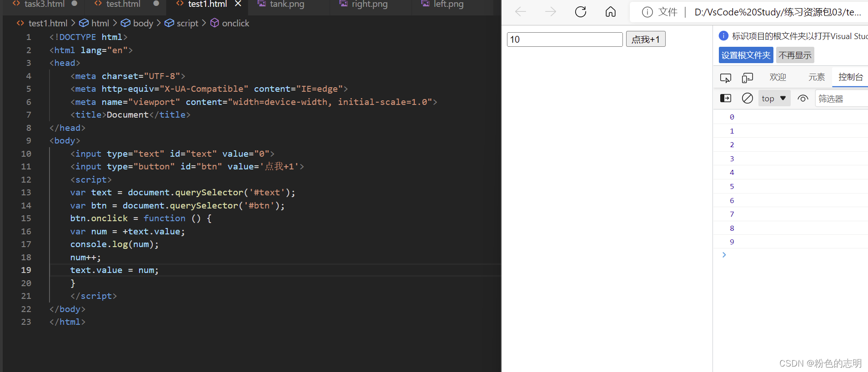Click the unsaved dot on test.html tab
The width and height of the screenshot is (868, 372).
[x=156, y=4]
